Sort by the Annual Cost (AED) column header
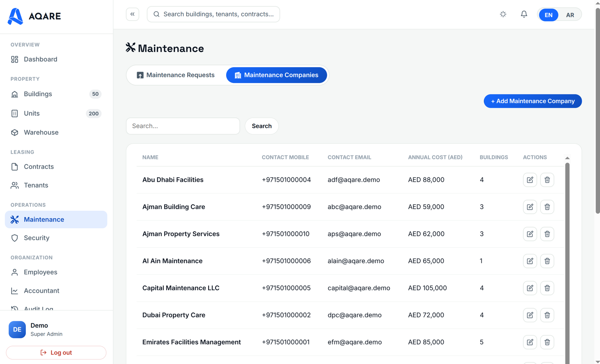This screenshot has width=600, height=364. 435,157
